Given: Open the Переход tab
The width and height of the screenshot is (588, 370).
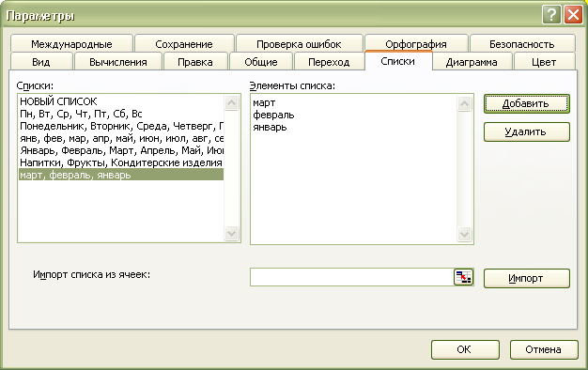Looking at the screenshot, I should click(329, 61).
